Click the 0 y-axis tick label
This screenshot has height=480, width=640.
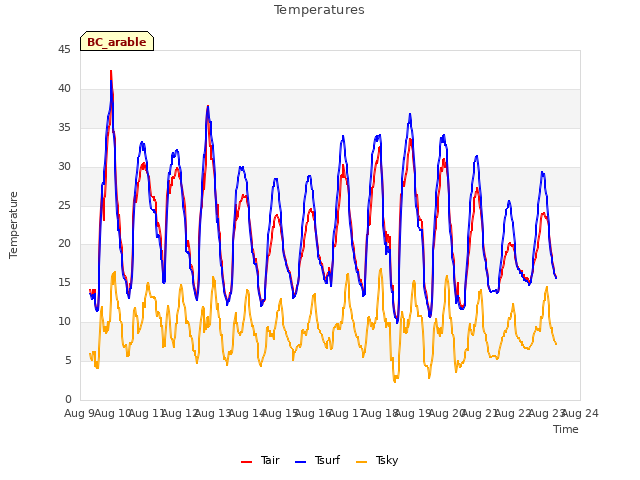click(68, 400)
